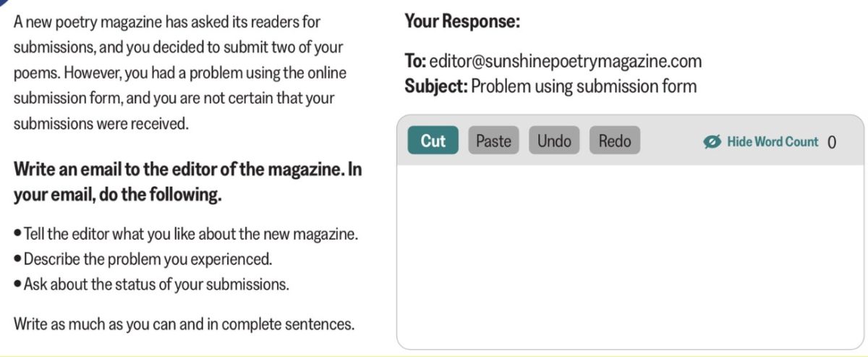Click the 'Your Response:' heading
This screenshot has height=357, width=868.
tap(462, 22)
